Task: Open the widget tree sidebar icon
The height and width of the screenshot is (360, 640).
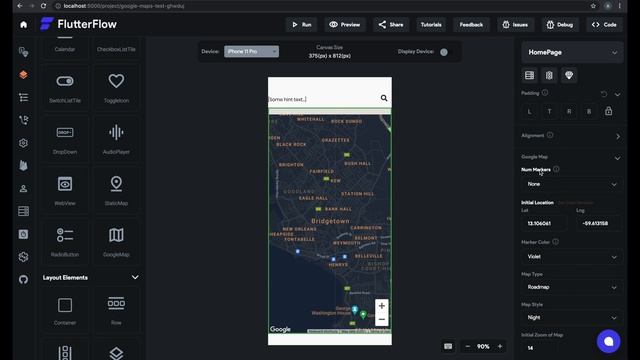Action: [23, 98]
